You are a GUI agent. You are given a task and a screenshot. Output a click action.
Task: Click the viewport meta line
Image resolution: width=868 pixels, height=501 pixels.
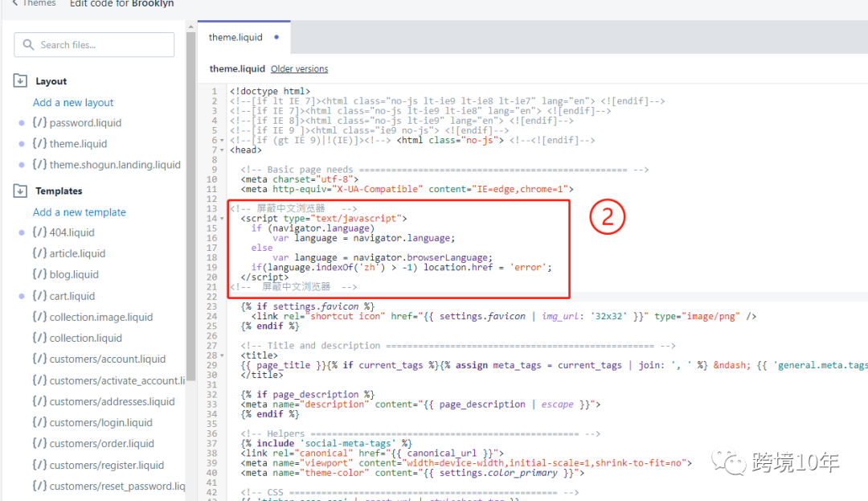click(466, 463)
